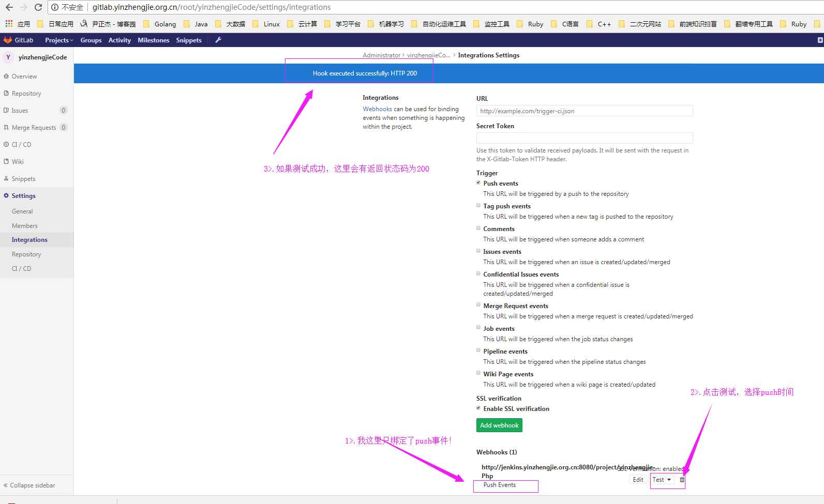Click the yinzhengjieCode project avatar
Viewport: 824px width, 504px height.
click(8, 57)
